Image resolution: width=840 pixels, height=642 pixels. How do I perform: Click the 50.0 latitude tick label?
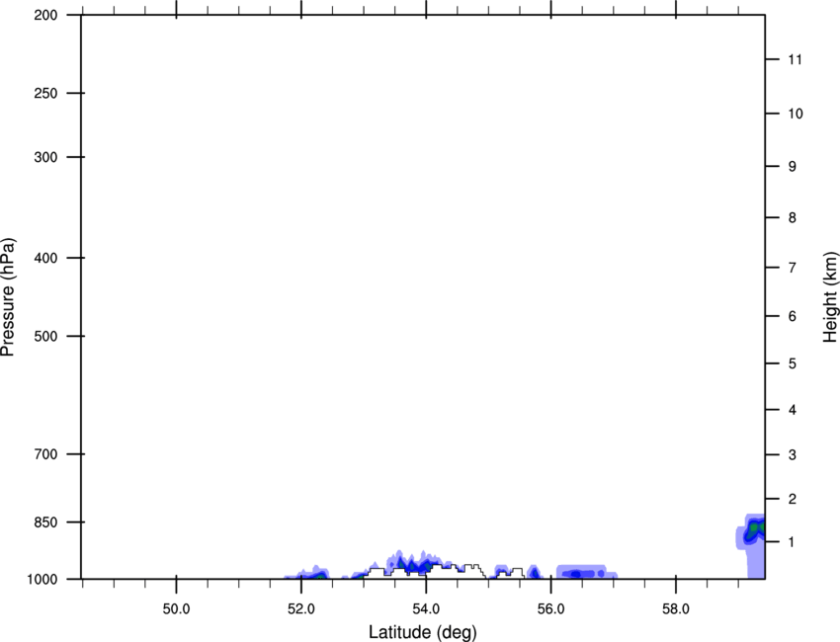pos(176,609)
